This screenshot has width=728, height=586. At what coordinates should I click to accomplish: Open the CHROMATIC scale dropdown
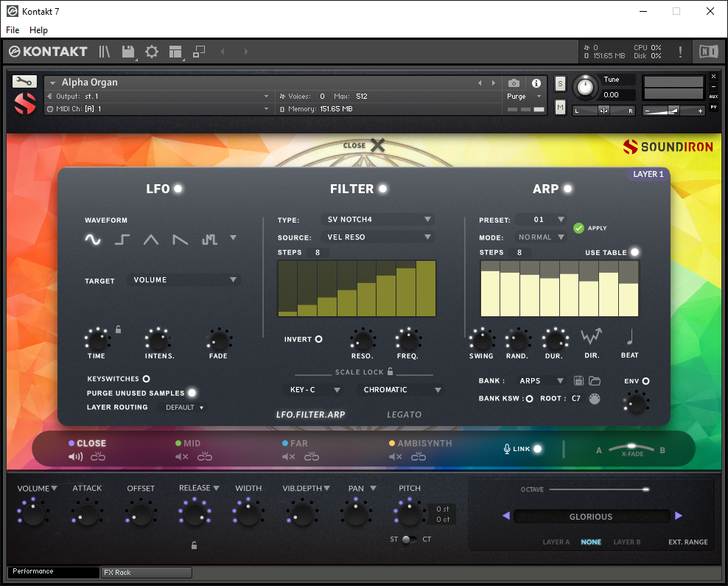(400, 390)
